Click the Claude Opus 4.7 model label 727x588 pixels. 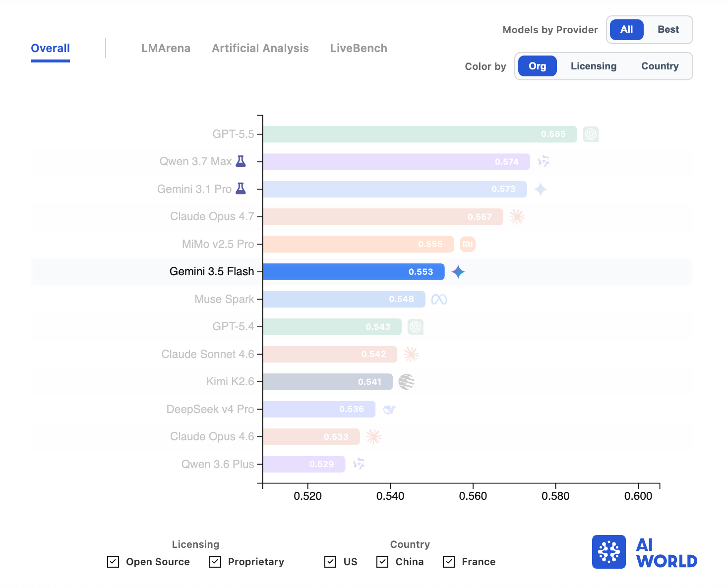[x=212, y=217]
